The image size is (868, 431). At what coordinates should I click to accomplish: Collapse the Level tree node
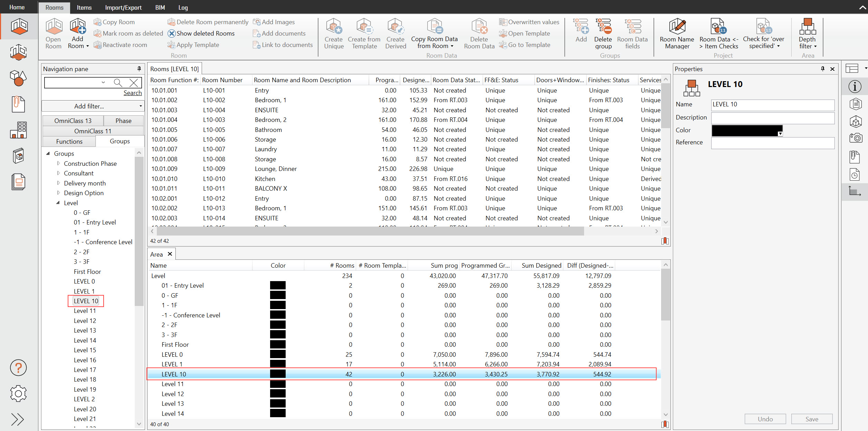(x=58, y=203)
